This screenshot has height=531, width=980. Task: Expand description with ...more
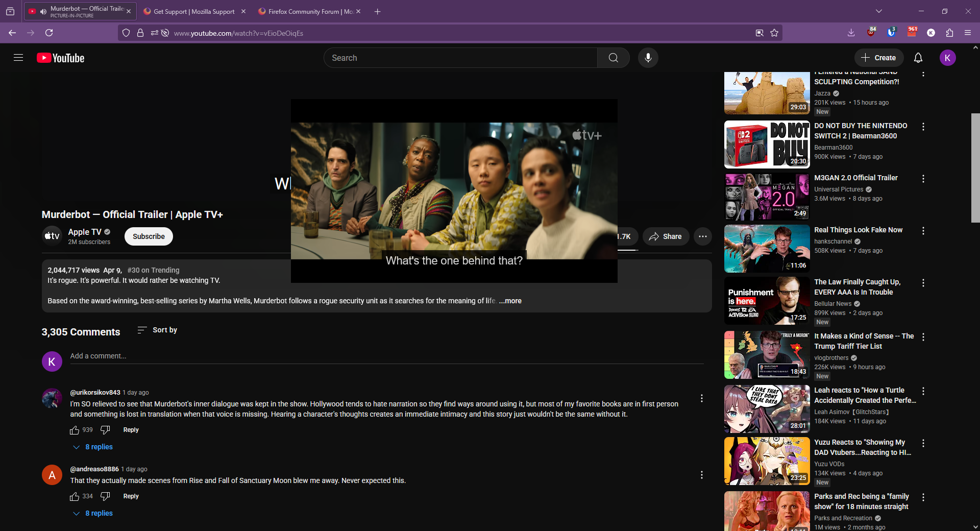click(x=510, y=301)
